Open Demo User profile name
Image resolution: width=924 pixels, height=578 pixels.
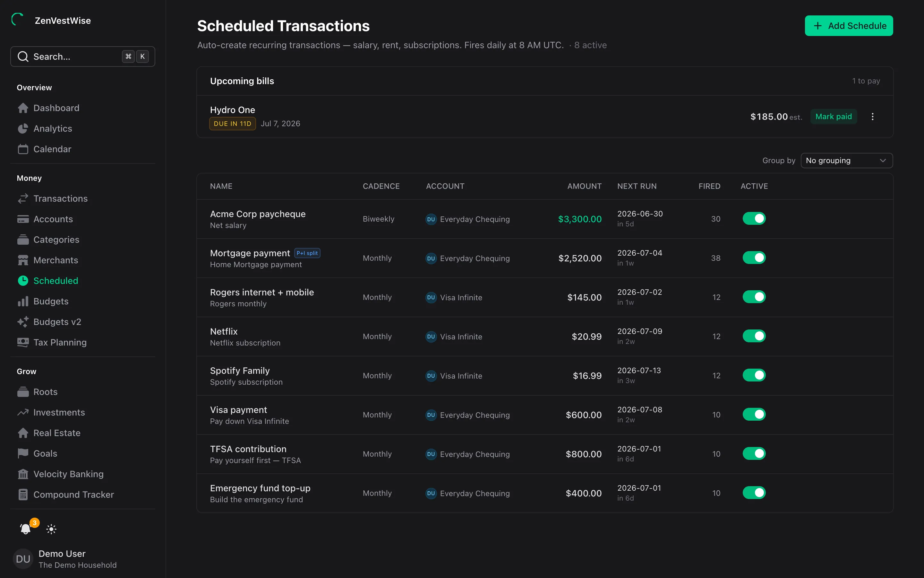(x=62, y=554)
